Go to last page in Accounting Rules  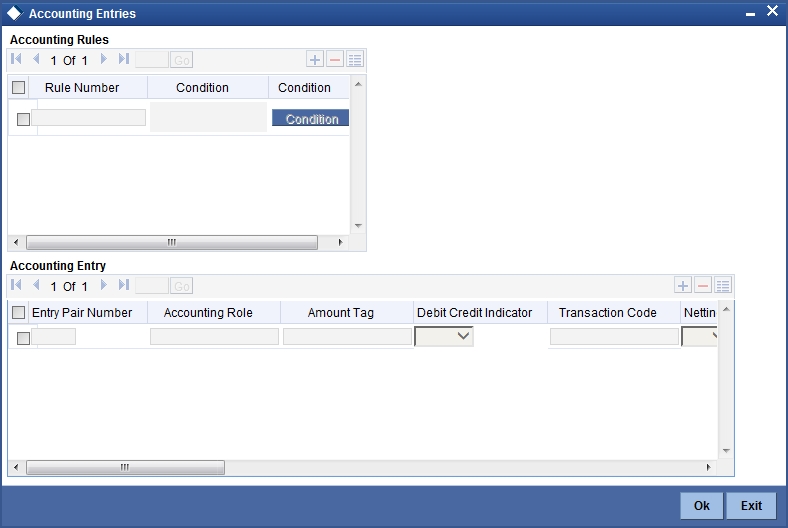[124, 59]
